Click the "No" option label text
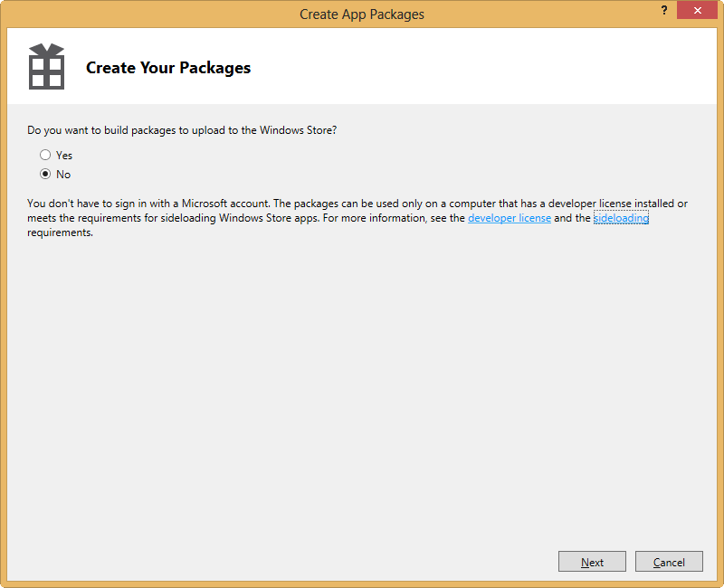Screen dimensions: 724x588 click(63, 175)
